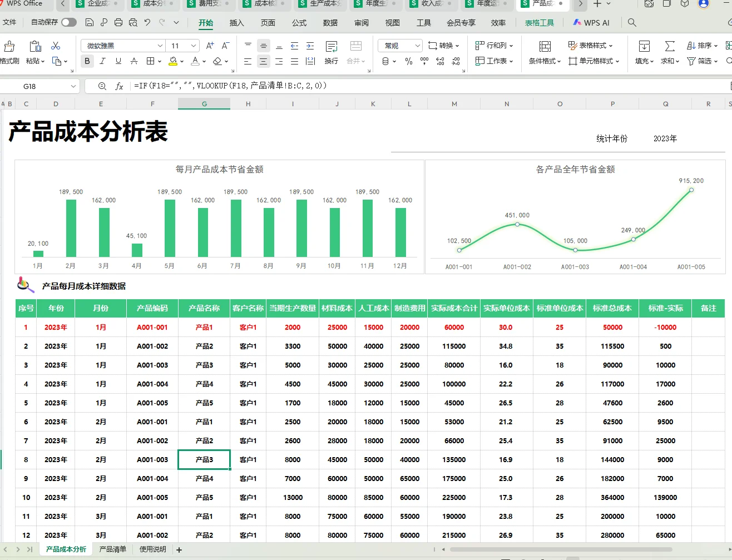Click the percent style icon
732x560 pixels.
point(409,62)
